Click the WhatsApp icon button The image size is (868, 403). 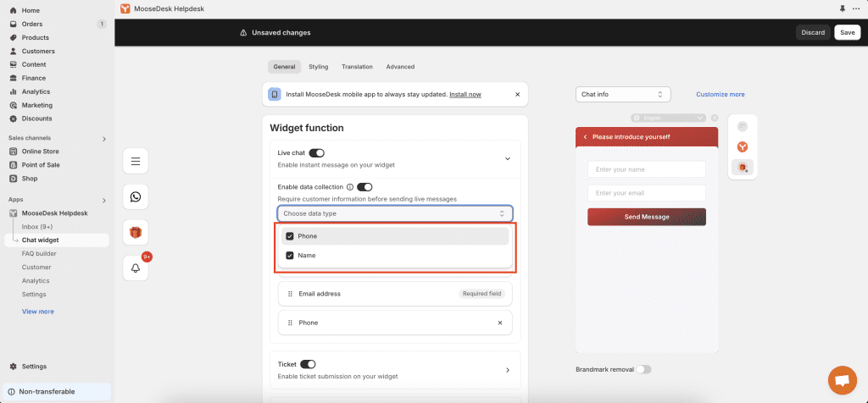point(136,196)
